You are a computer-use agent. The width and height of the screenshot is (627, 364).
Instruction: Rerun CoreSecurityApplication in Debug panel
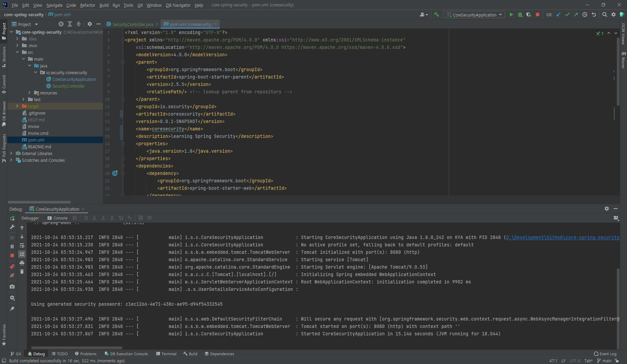coord(12,218)
